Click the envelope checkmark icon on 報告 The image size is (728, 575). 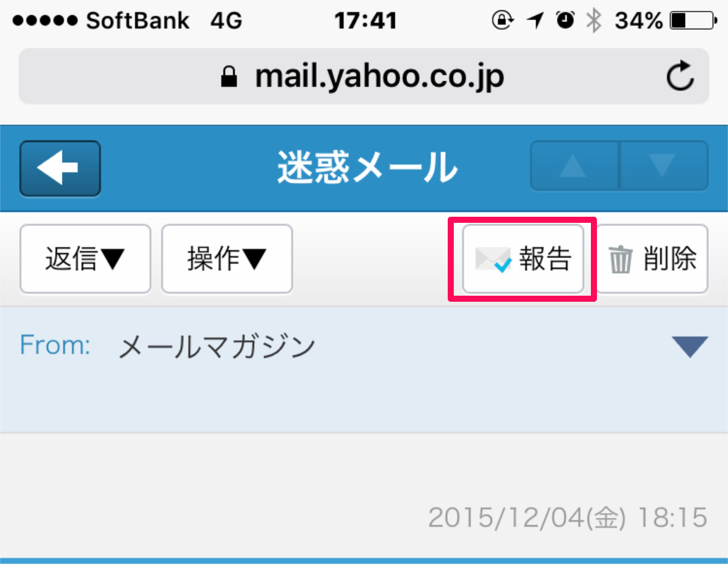click(493, 259)
